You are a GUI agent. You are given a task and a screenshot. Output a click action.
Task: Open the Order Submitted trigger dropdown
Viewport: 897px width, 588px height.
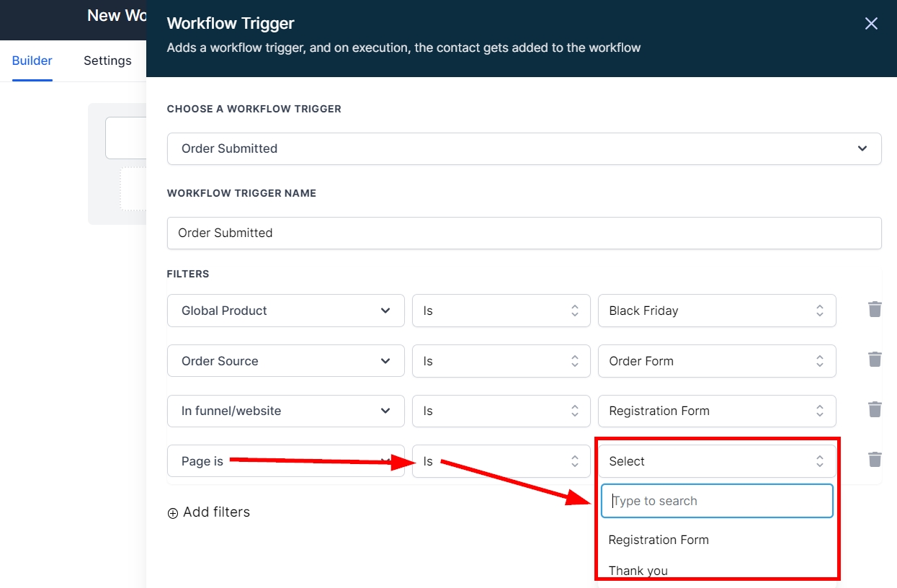click(x=524, y=148)
